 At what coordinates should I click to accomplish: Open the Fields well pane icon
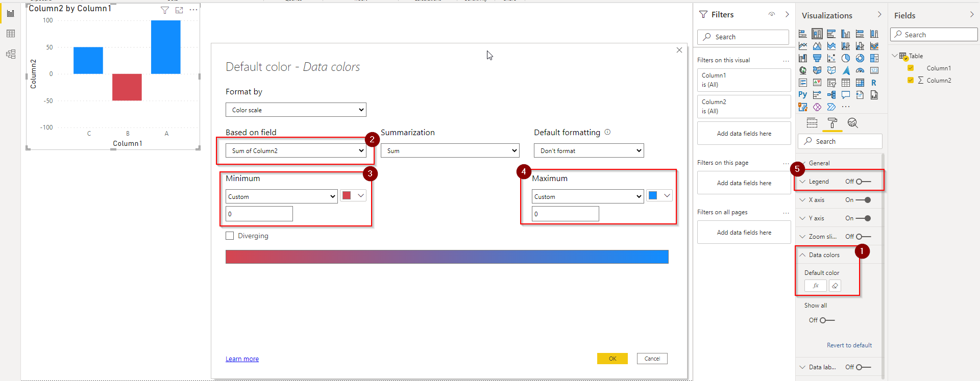(x=812, y=123)
